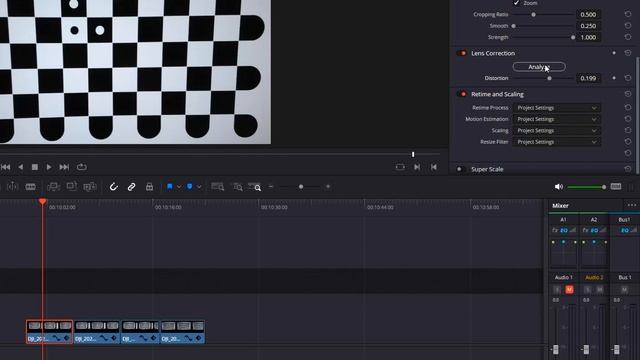This screenshot has height=360, width=640.
Task: Open the Resize Filter dropdown
Action: click(557, 142)
